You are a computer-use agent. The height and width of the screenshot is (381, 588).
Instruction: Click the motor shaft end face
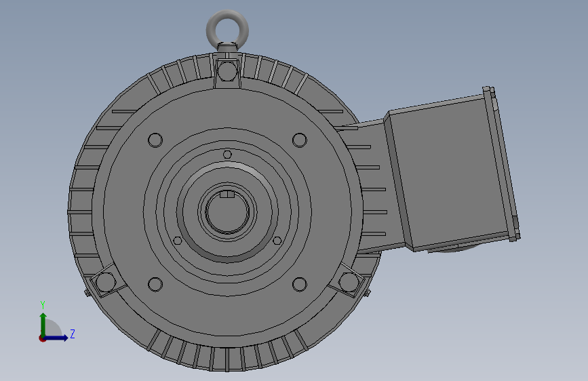coord(227,216)
